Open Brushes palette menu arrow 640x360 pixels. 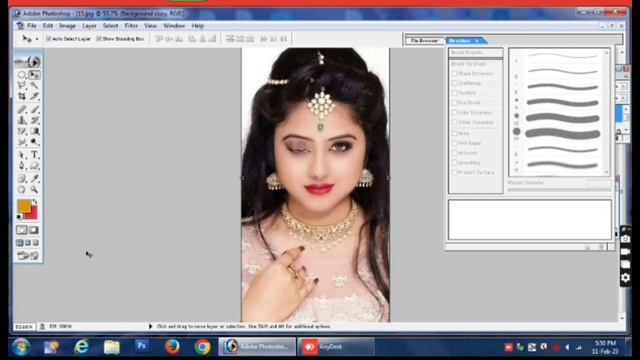(x=477, y=41)
